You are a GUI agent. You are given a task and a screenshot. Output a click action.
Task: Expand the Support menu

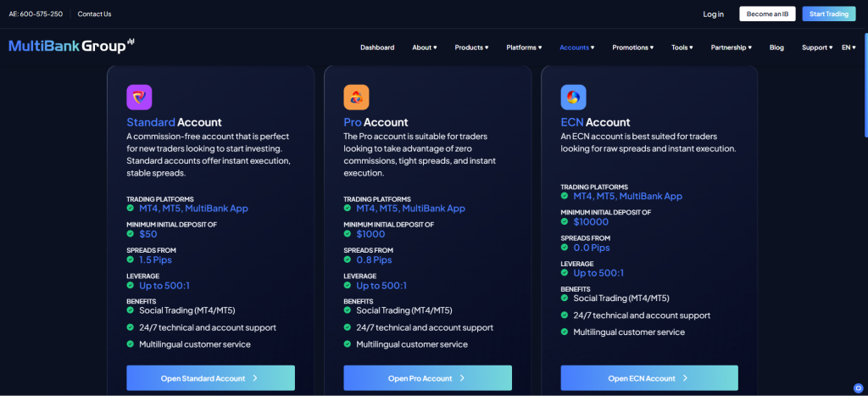(x=817, y=47)
